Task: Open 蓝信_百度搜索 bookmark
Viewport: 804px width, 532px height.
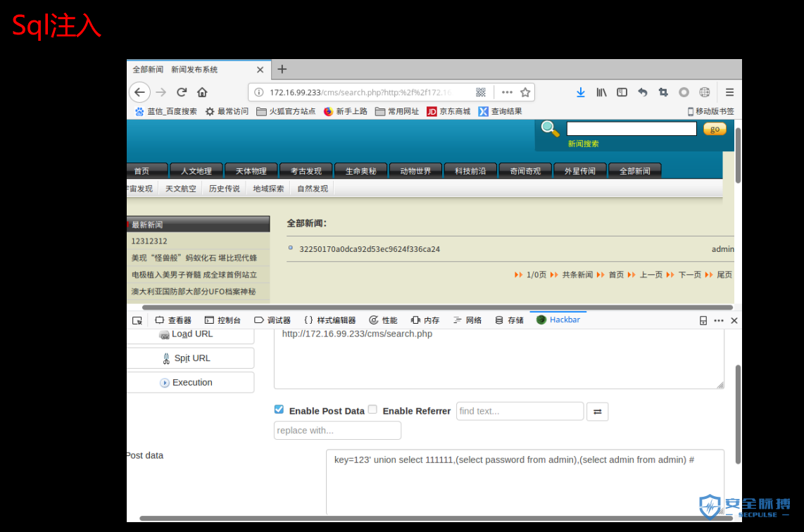Action: [166, 111]
